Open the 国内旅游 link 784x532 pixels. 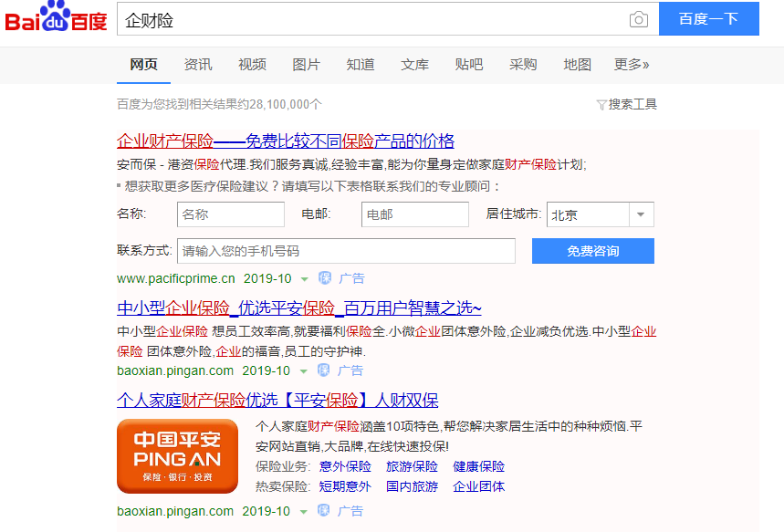(412, 486)
